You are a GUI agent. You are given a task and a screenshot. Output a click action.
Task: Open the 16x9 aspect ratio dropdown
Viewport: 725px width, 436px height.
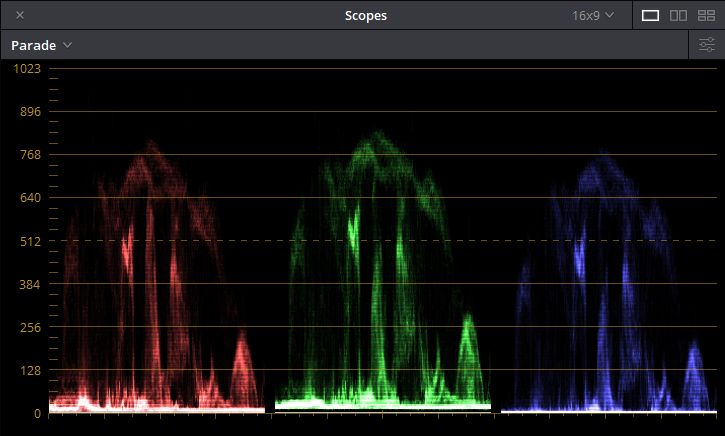(x=593, y=15)
